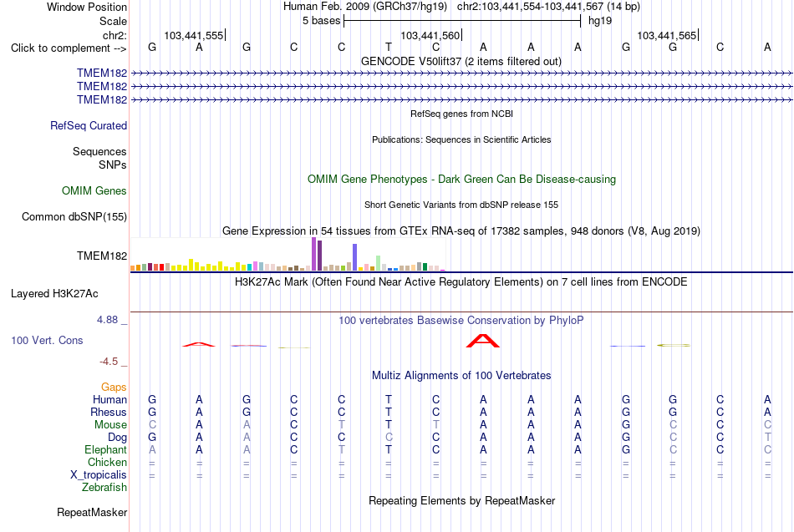This screenshot has width=794, height=532.
Task: Open 'Repeating Elements by RepeatMasker' title
Action: point(461,500)
